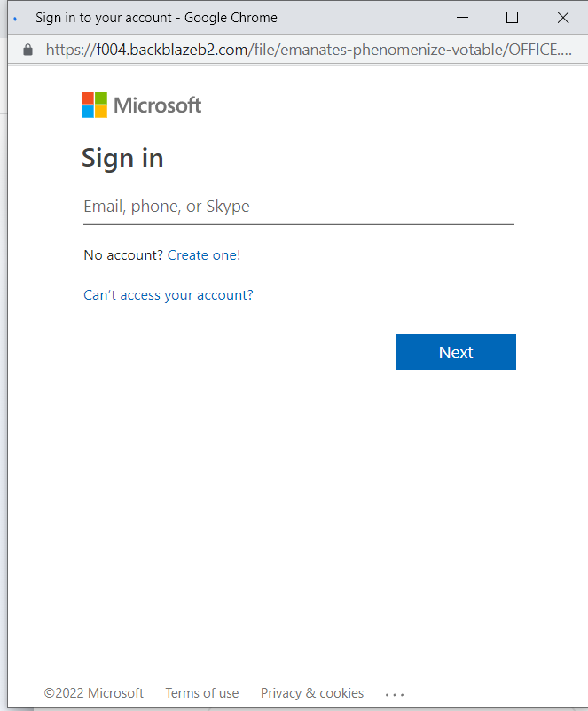Image resolution: width=588 pixels, height=711 pixels.
Task: Follow the "Create one!" link
Action: pos(204,255)
